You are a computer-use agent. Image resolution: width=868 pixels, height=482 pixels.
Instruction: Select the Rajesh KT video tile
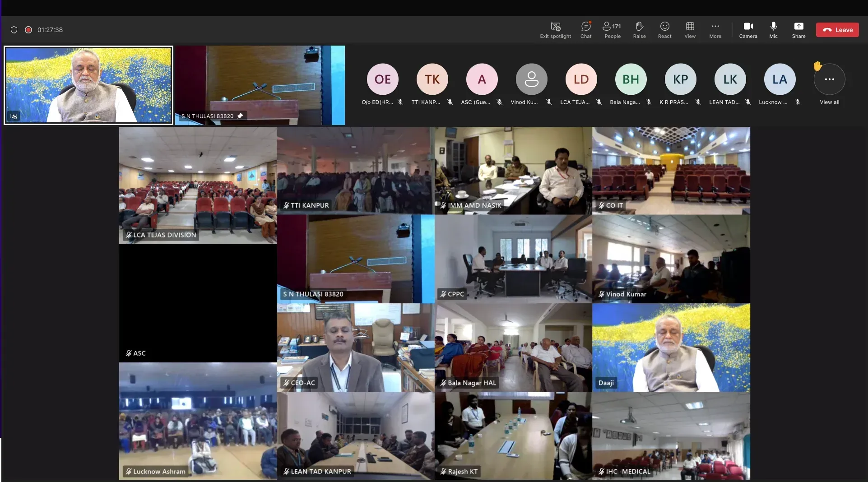pyautogui.click(x=513, y=436)
